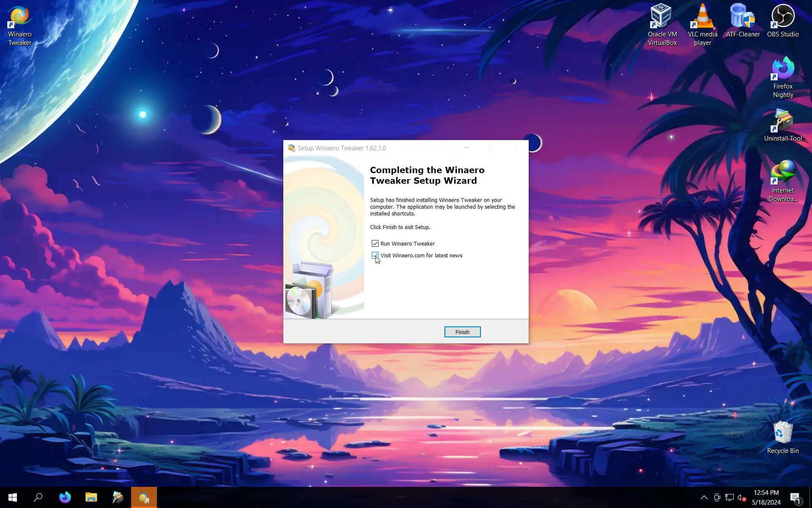Open the Action Center notifications
The height and width of the screenshot is (508, 812).
pos(796,497)
